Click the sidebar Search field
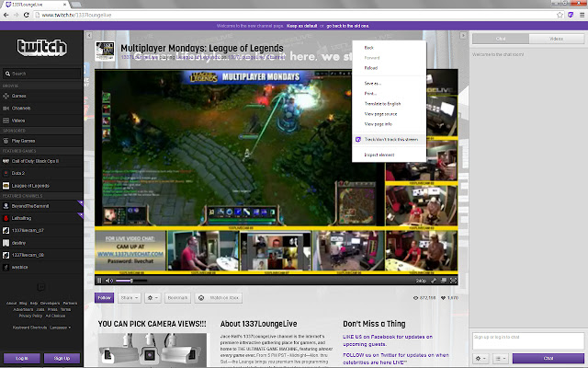 click(x=42, y=74)
